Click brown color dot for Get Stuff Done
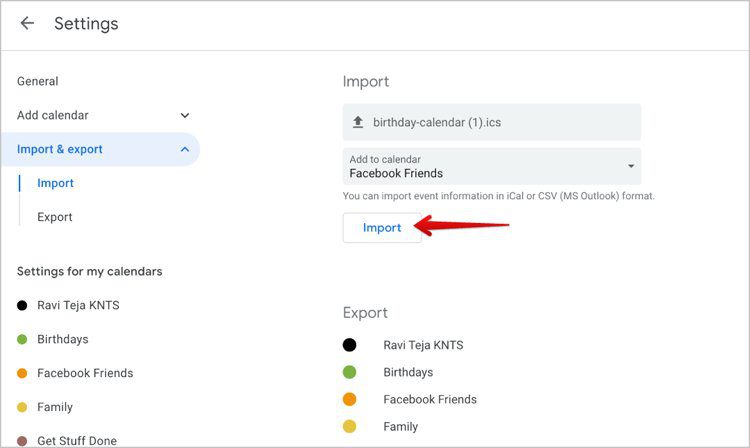750x448 pixels. (x=22, y=440)
